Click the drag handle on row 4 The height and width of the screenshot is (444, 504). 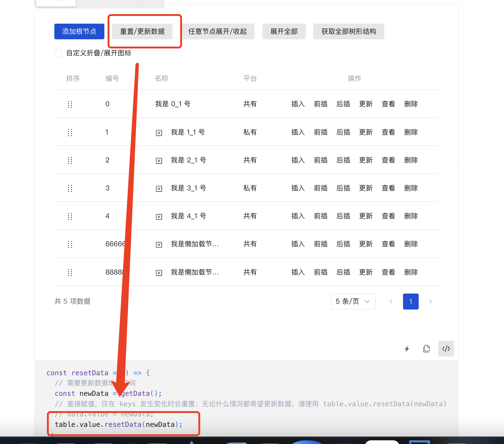pyautogui.click(x=70, y=216)
